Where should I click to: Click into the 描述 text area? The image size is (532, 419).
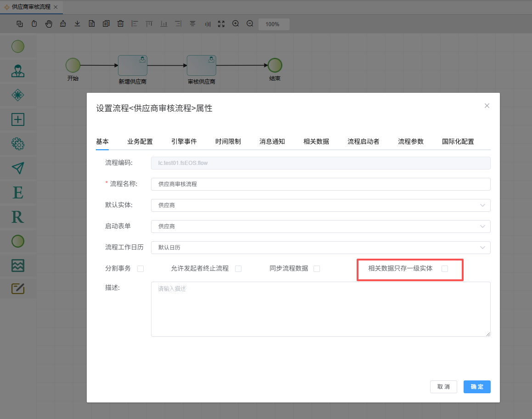[320, 309]
